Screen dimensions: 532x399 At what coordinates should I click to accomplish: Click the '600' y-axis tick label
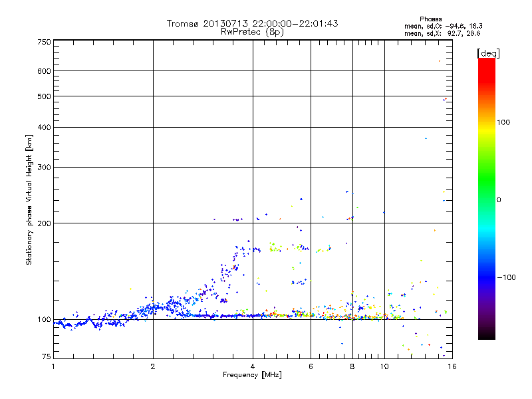(x=45, y=71)
